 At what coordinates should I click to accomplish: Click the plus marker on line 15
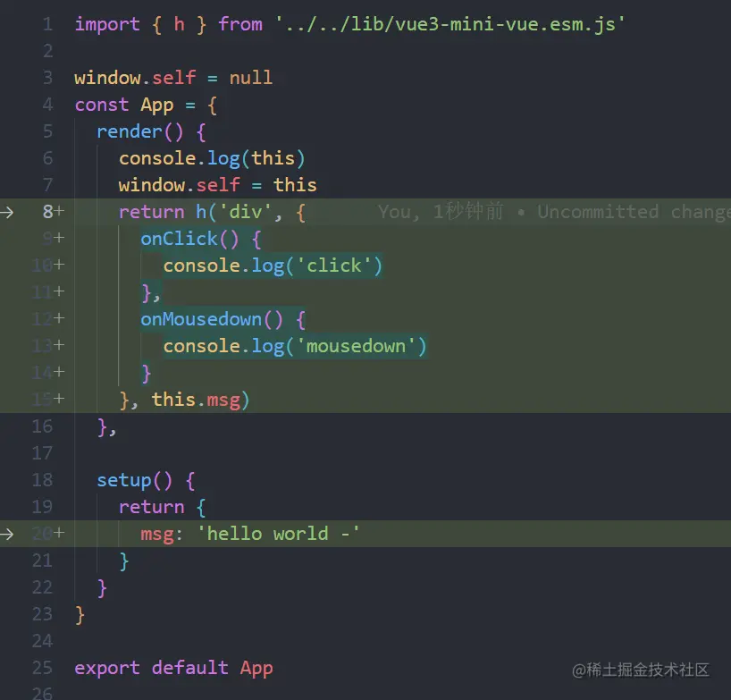[59, 399]
